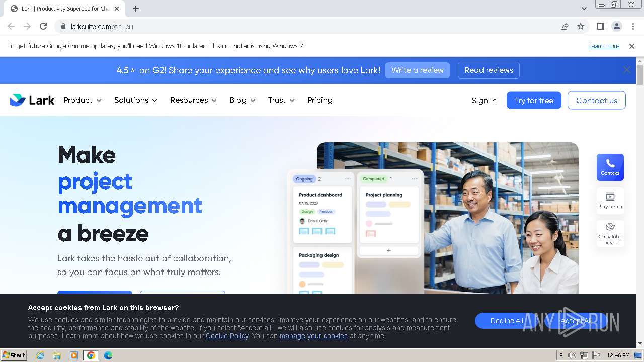The height and width of the screenshot is (362, 644).
Task: Go forward to the next page
Action: 27,26
